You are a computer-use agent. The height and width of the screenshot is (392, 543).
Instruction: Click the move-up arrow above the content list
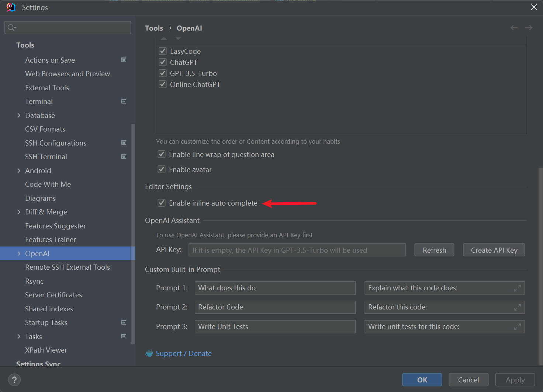point(164,38)
